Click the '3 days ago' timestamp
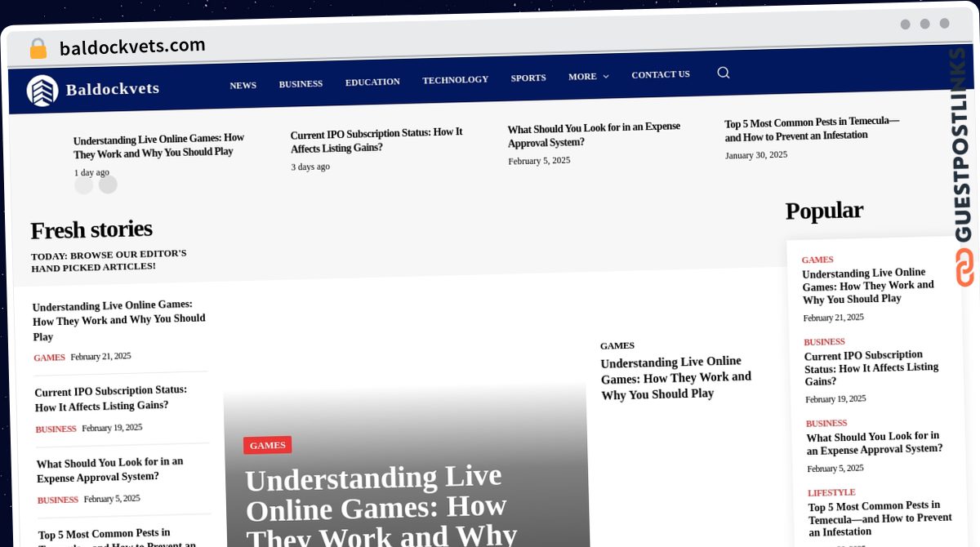980x547 pixels. [x=310, y=167]
